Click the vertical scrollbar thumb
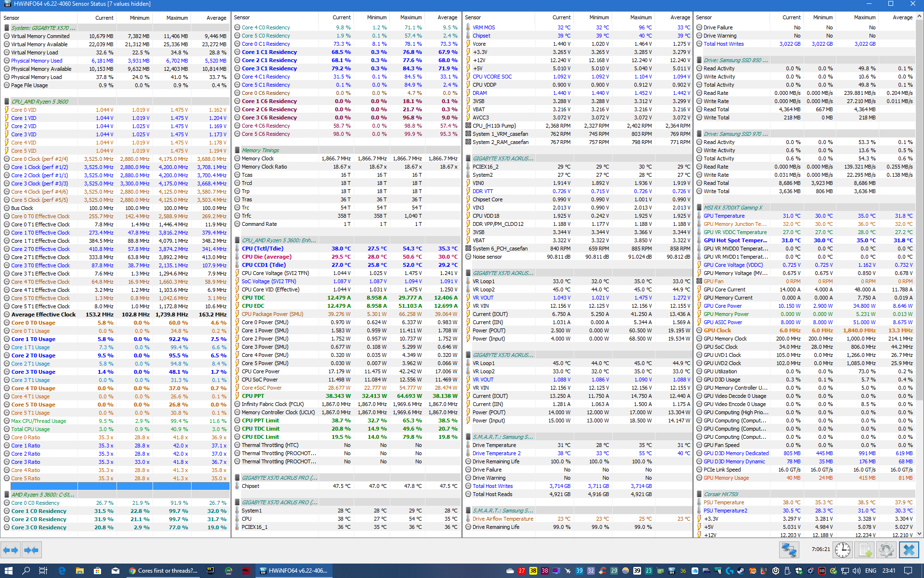The image size is (924, 578). point(920,210)
